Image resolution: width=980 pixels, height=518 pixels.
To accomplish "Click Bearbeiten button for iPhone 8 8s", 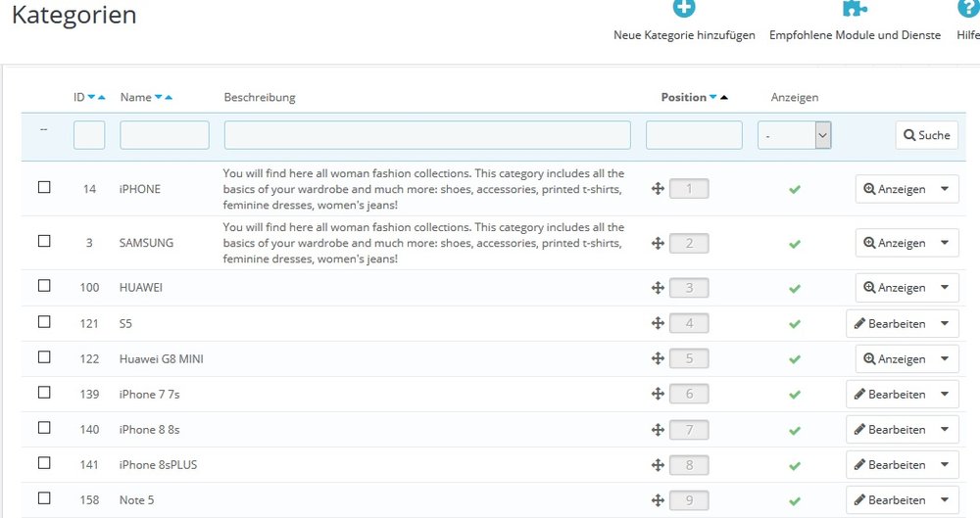I will point(890,429).
